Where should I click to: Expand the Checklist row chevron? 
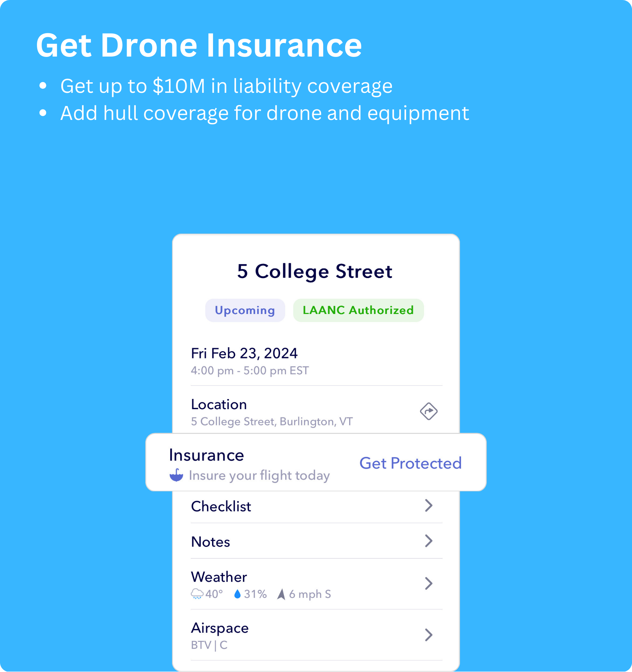(429, 505)
